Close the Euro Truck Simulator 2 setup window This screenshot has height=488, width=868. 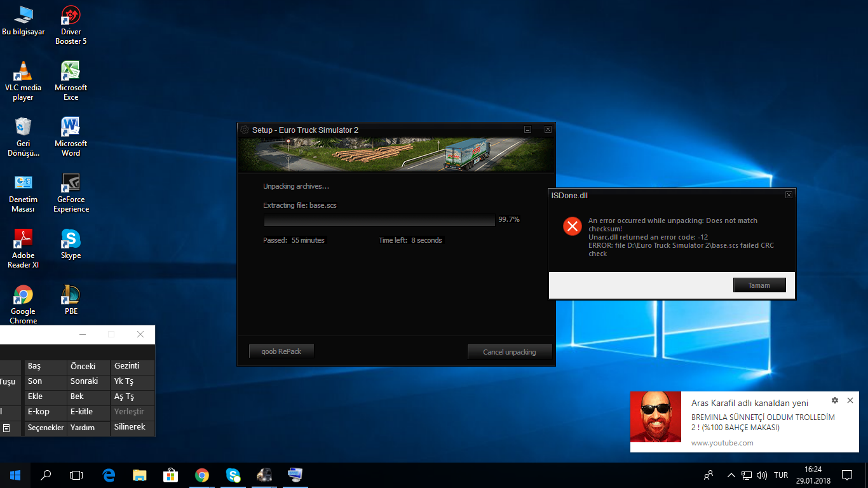[548, 129]
